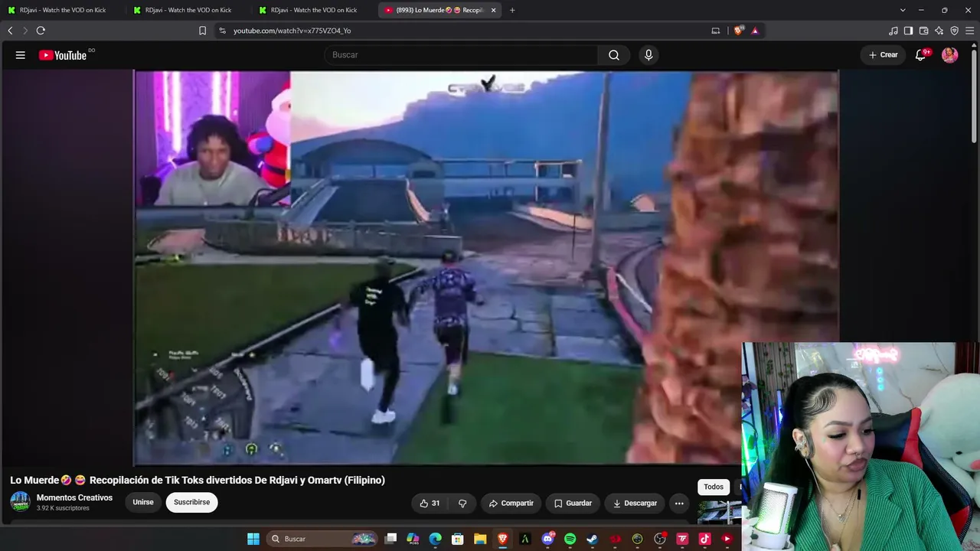Go back with the browser back arrow

[10, 31]
